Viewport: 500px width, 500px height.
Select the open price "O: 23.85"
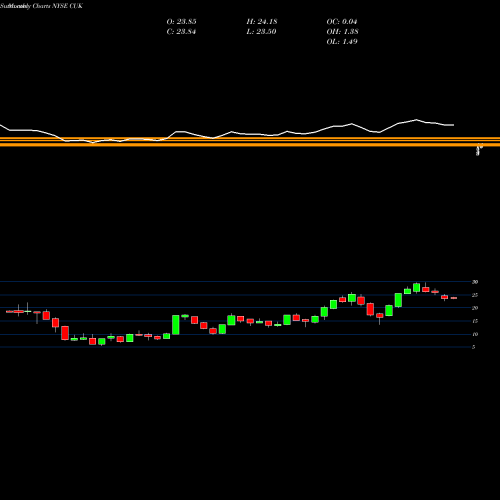point(181,22)
